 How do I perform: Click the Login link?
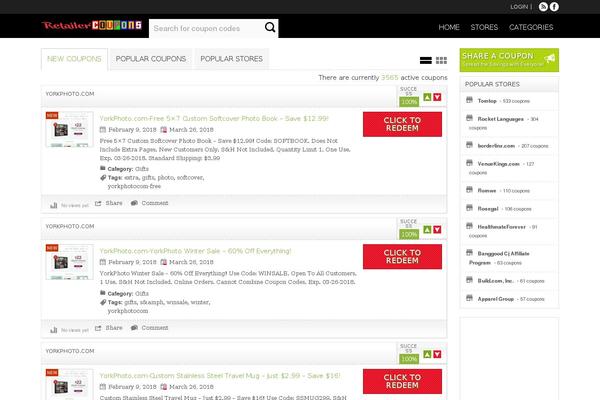[x=519, y=7]
